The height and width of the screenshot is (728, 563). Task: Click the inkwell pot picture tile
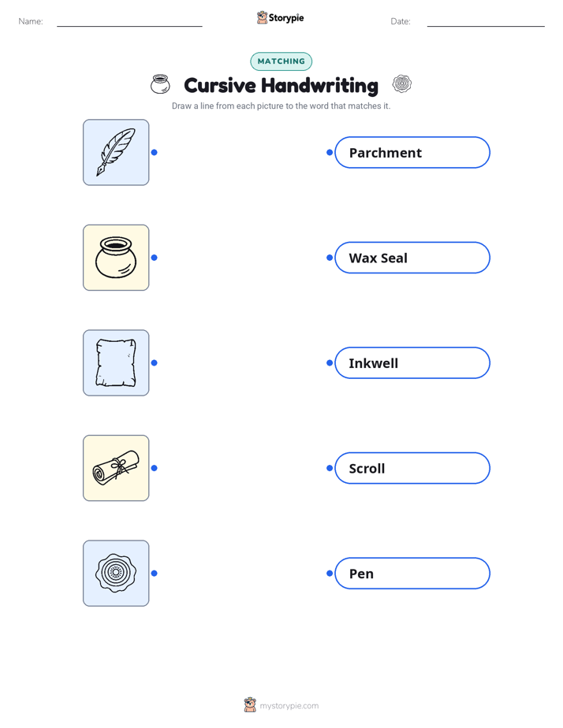[x=116, y=258]
